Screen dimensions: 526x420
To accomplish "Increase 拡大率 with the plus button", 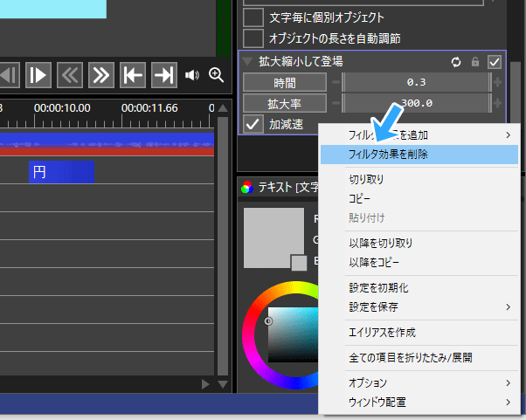I will [x=498, y=103].
